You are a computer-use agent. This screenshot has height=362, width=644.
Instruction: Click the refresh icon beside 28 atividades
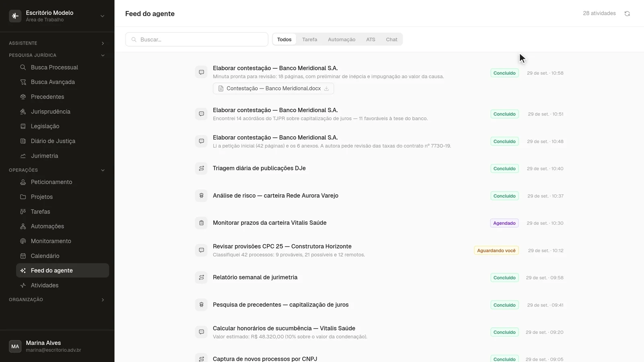[627, 14]
